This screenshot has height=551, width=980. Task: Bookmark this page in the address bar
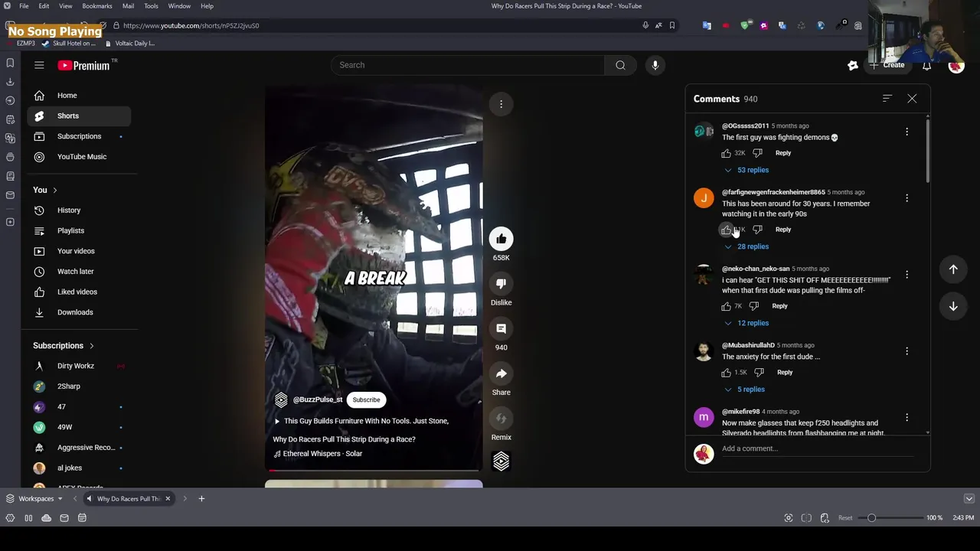pos(672,25)
